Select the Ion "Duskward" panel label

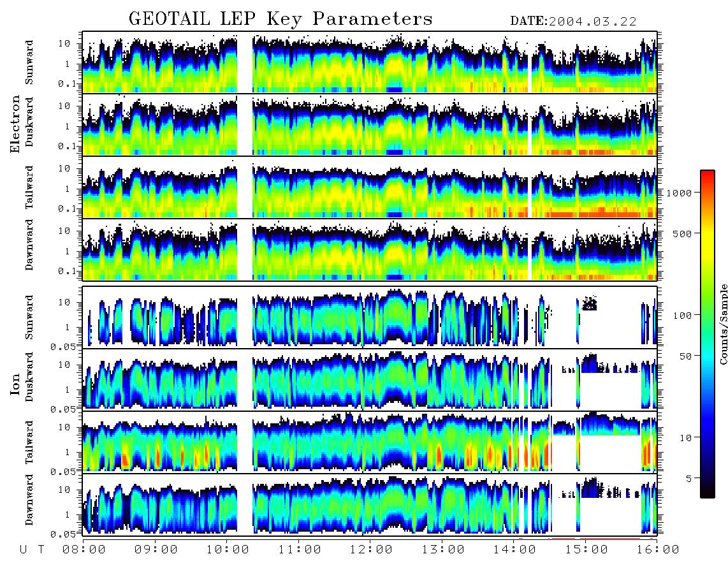click(x=29, y=377)
